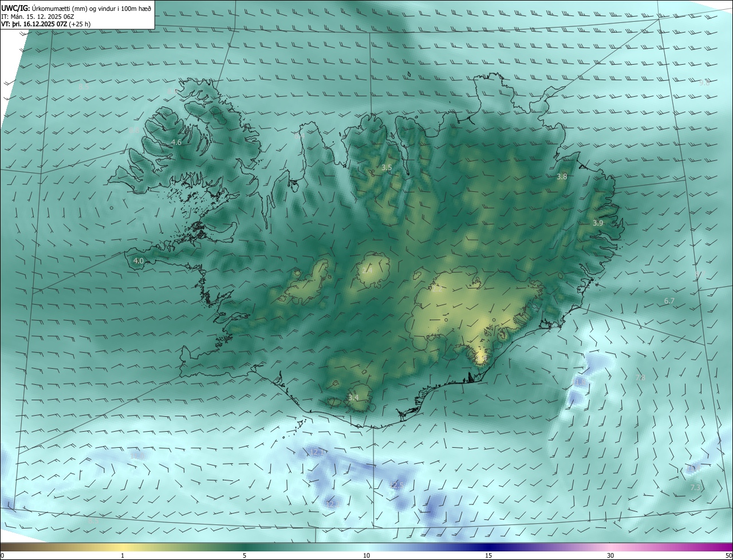Click the 2.2 value on Vatnajökull glacier
The height and width of the screenshot is (560, 733).
(437, 289)
